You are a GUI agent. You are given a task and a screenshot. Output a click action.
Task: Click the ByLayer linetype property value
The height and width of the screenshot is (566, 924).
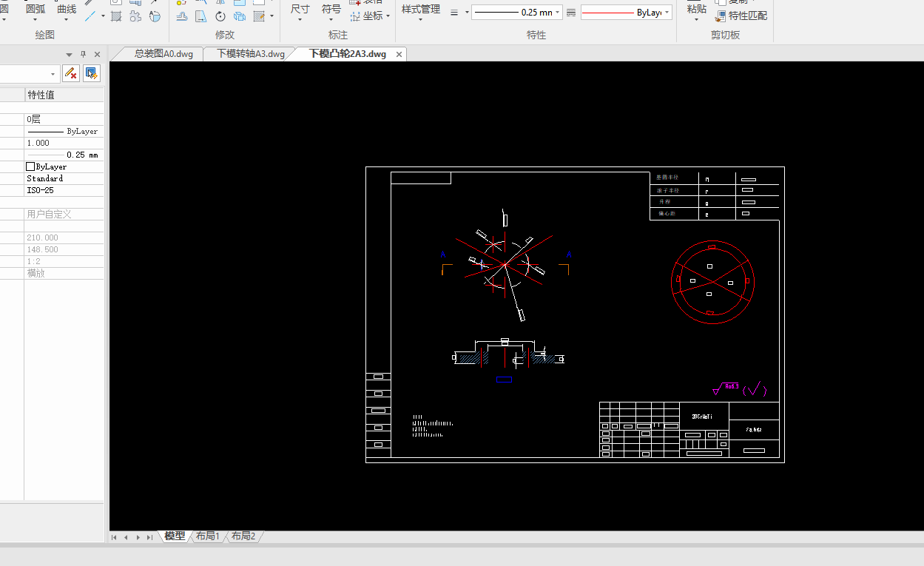pyautogui.click(x=64, y=131)
